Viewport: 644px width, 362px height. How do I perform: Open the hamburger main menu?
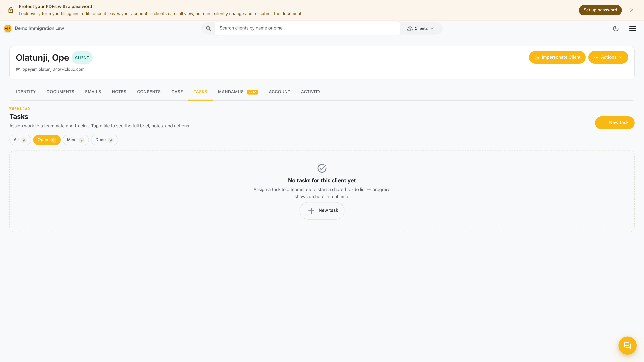tap(632, 28)
